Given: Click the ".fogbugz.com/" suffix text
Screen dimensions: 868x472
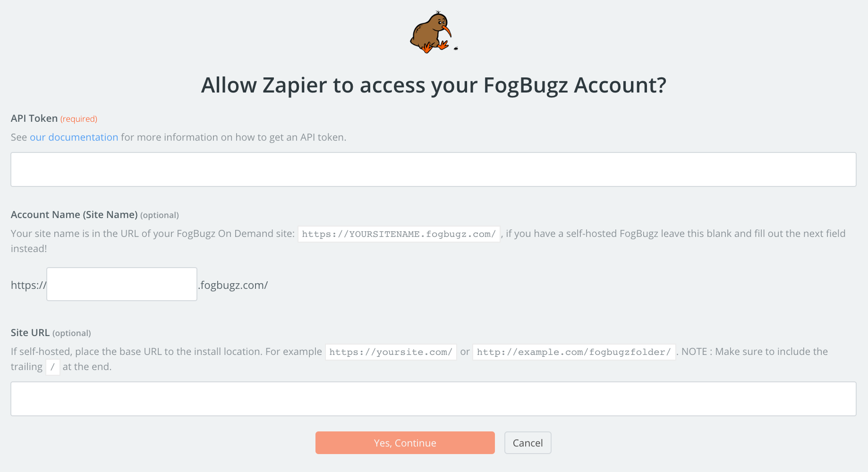Looking at the screenshot, I should (x=233, y=285).
